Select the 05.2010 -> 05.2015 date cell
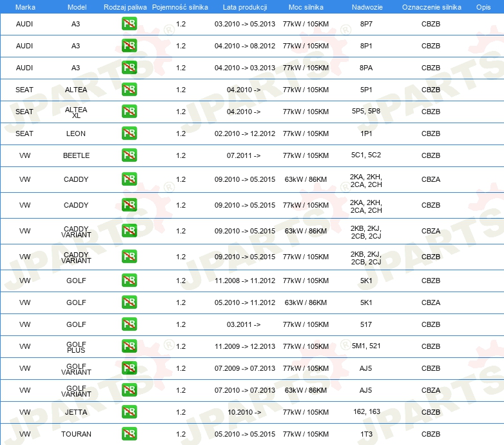The image size is (504, 445). (245, 434)
